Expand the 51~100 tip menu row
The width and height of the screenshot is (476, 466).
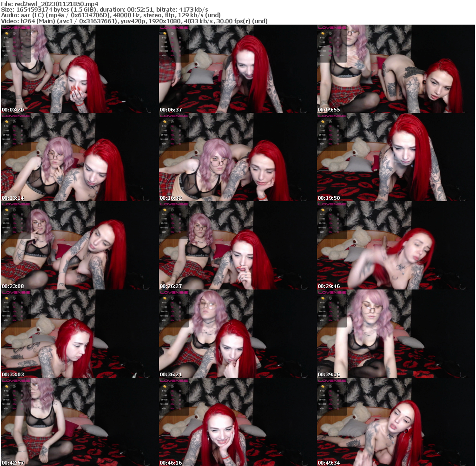tap(6, 46)
